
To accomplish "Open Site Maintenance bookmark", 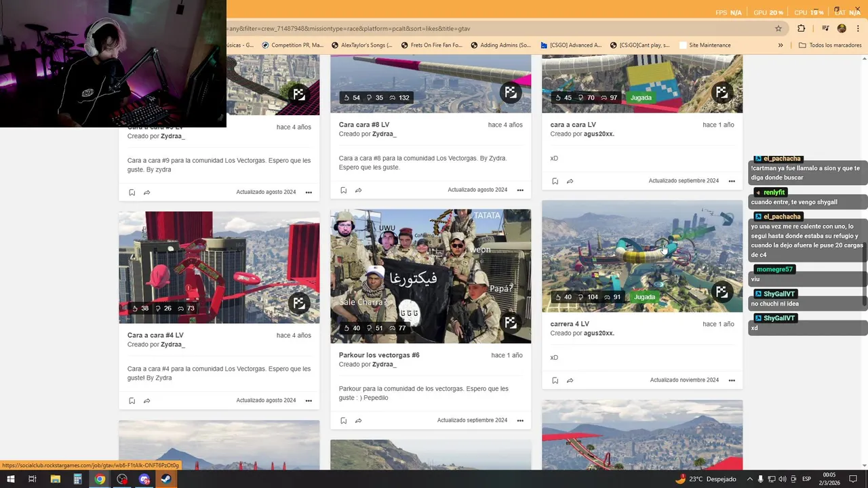I will tap(705, 45).
